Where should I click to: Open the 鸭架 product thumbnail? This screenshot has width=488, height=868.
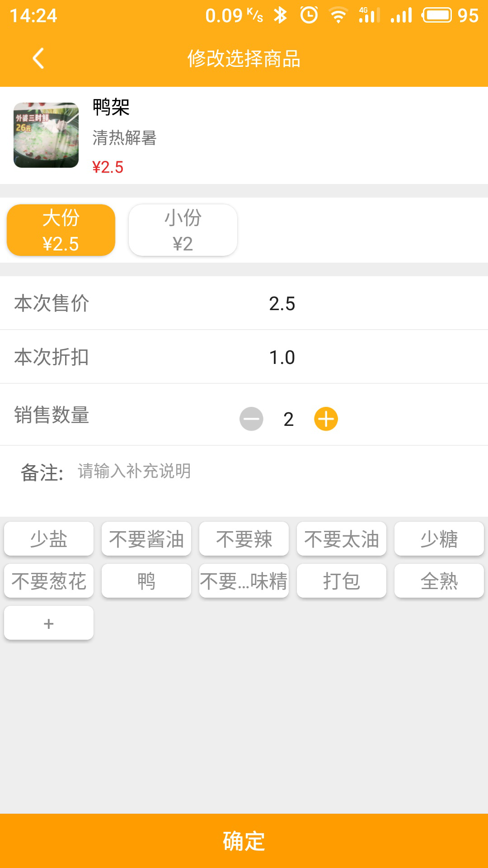click(46, 135)
